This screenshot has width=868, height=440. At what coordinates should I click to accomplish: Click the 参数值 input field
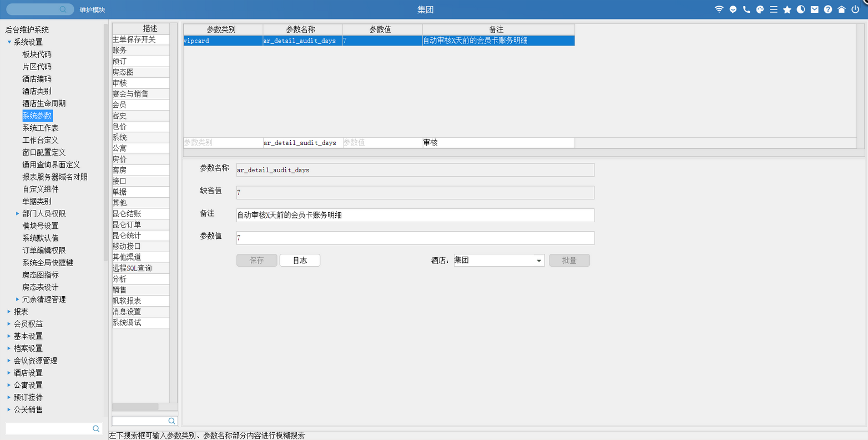[415, 238]
